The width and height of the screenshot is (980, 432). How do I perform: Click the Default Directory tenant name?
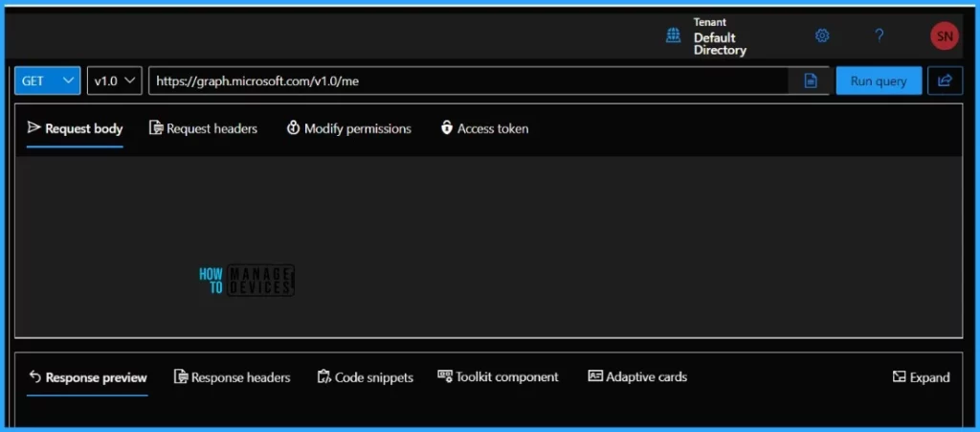pyautogui.click(x=720, y=44)
